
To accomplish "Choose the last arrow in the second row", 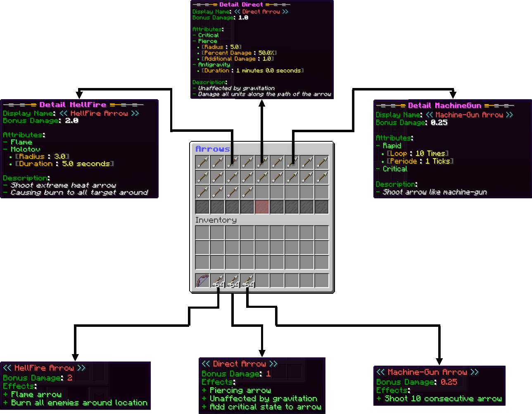I will [x=321, y=177].
